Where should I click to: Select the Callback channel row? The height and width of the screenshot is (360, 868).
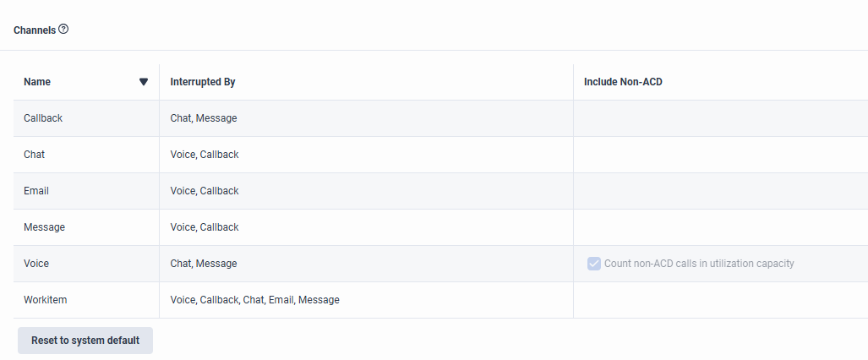click(x=43, y=118)
